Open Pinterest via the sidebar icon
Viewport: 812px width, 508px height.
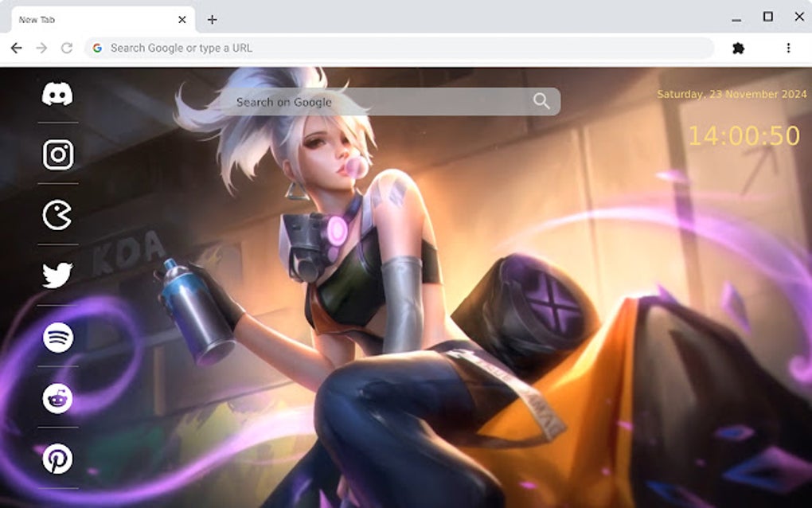(56, 459)
